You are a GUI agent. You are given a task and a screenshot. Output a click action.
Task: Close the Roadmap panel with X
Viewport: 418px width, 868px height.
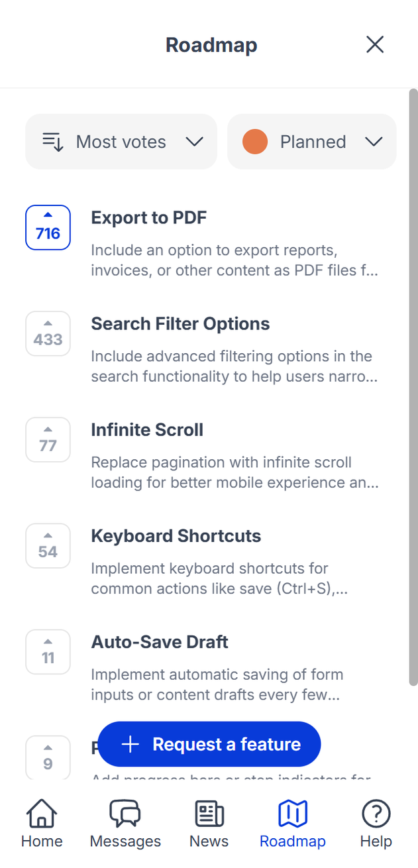[375, 44]
